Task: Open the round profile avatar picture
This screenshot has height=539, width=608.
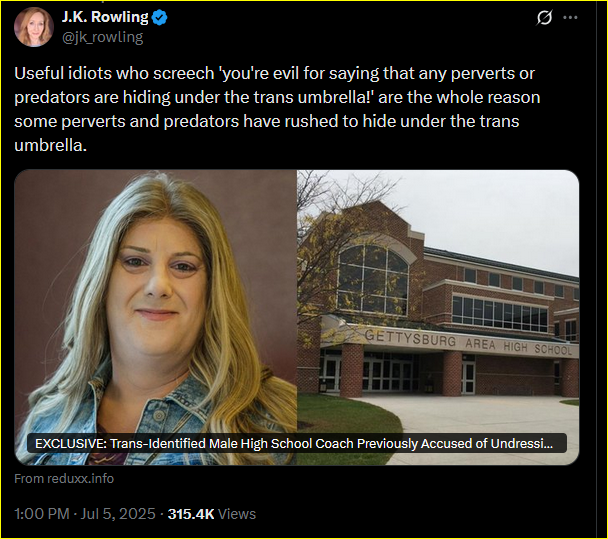Action: (x=34, y=27)
